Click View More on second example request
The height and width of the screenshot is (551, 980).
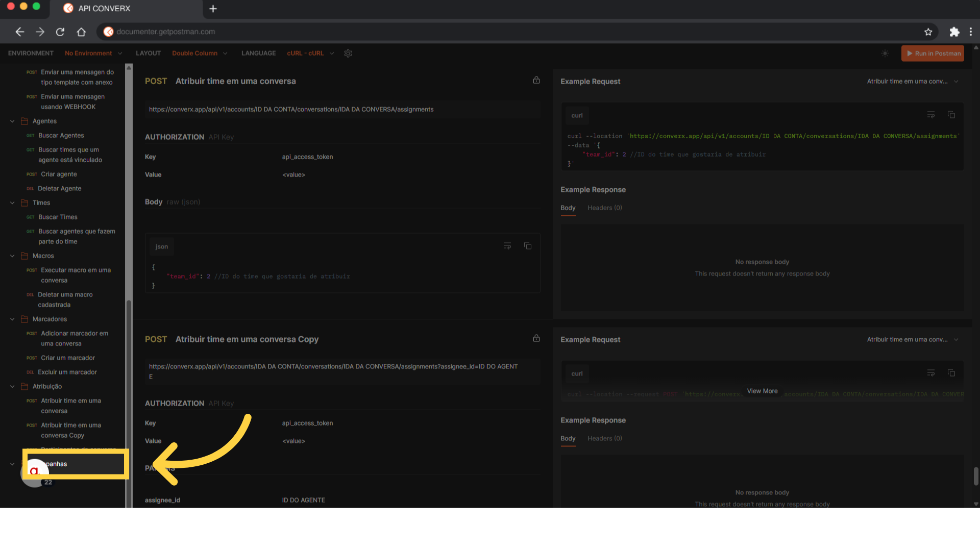pyautogui.click(x=762, y=391)
